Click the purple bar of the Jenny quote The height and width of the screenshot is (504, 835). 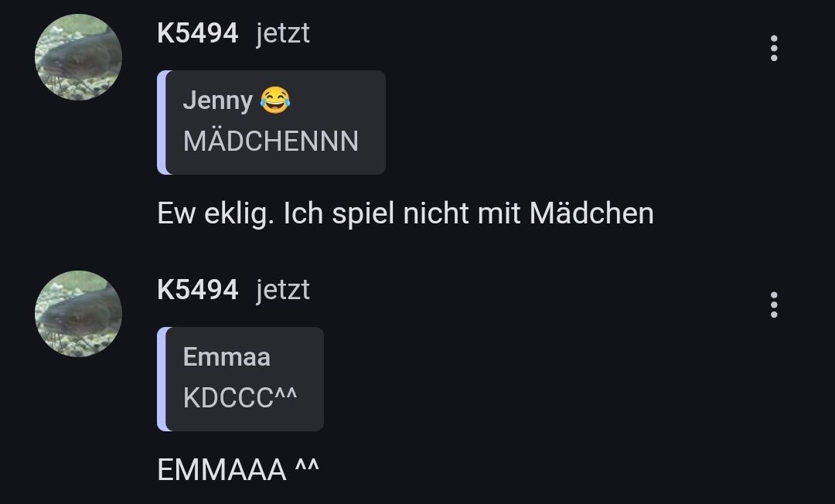(162, 122)
